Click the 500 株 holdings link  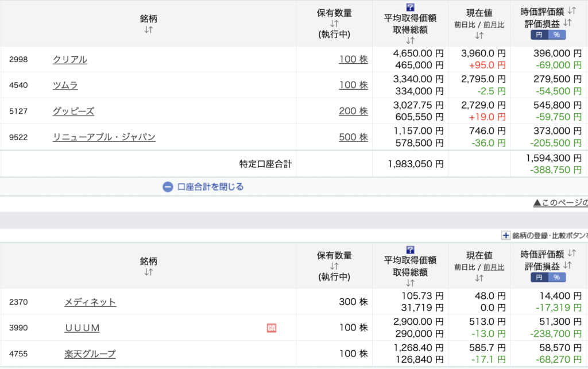pos(353,137)
